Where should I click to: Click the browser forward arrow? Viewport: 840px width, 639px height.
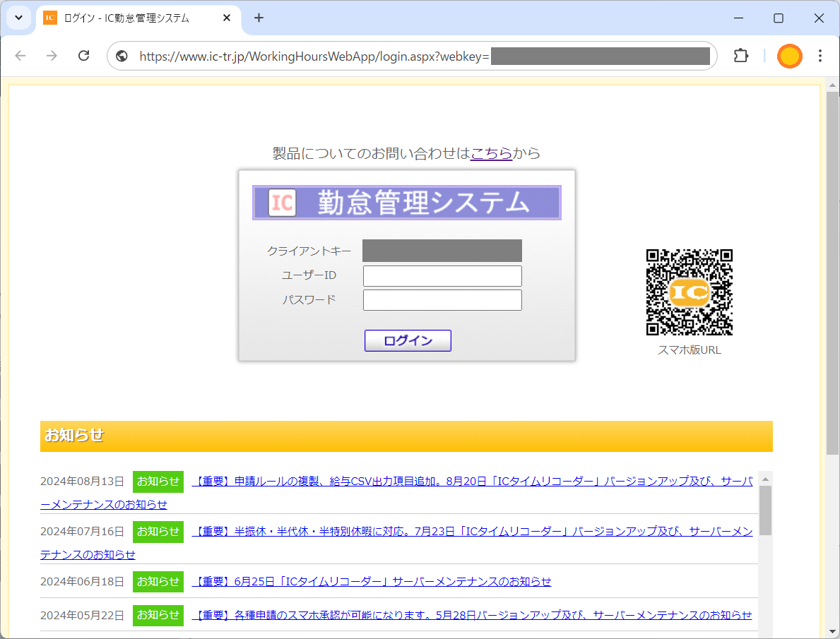(52, 56)
